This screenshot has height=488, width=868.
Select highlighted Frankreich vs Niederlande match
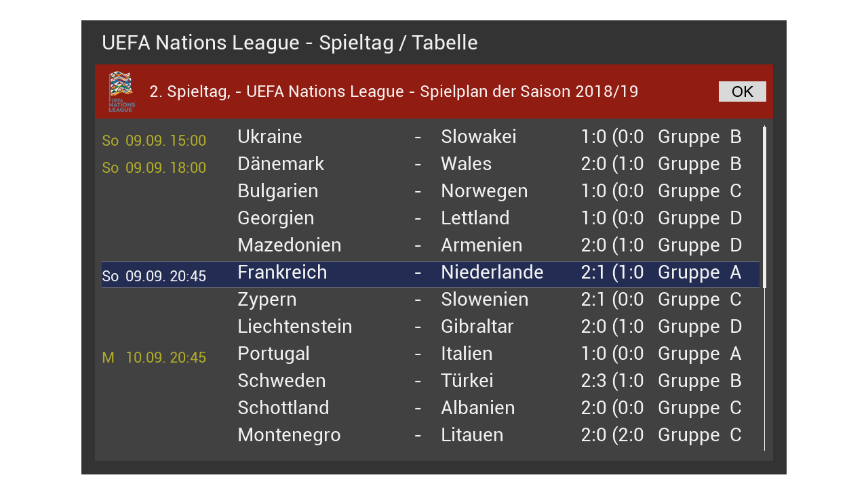click(x=431, y=273)
